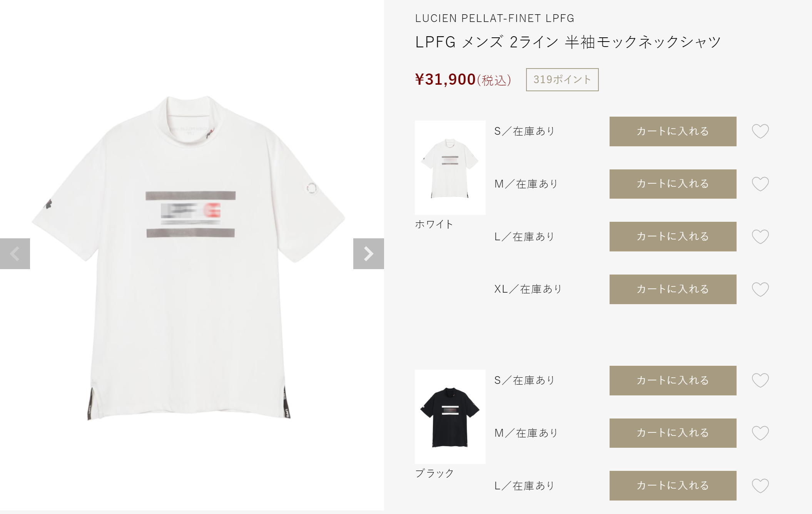Image resolution: width=812 pixels, height=514 pixels.
Task: Add white size M to cart
Action: pos(673,184)
